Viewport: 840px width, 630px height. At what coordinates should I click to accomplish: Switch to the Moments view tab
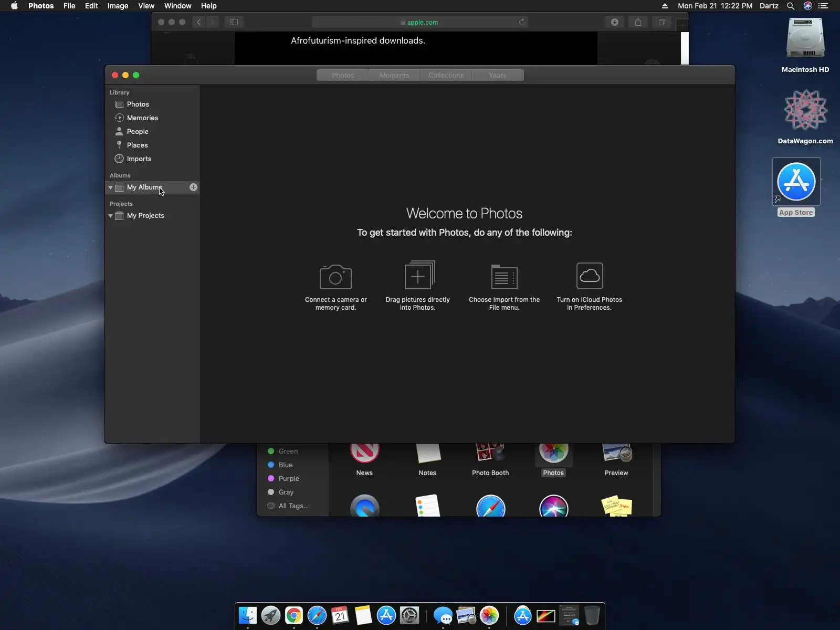tap(394, 75)
